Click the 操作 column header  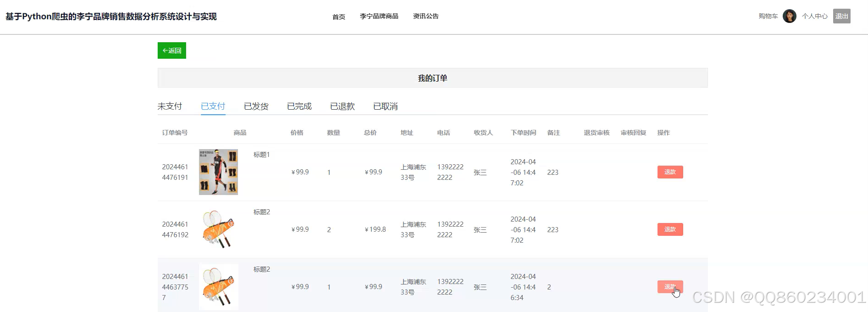(x=664, y=133)
